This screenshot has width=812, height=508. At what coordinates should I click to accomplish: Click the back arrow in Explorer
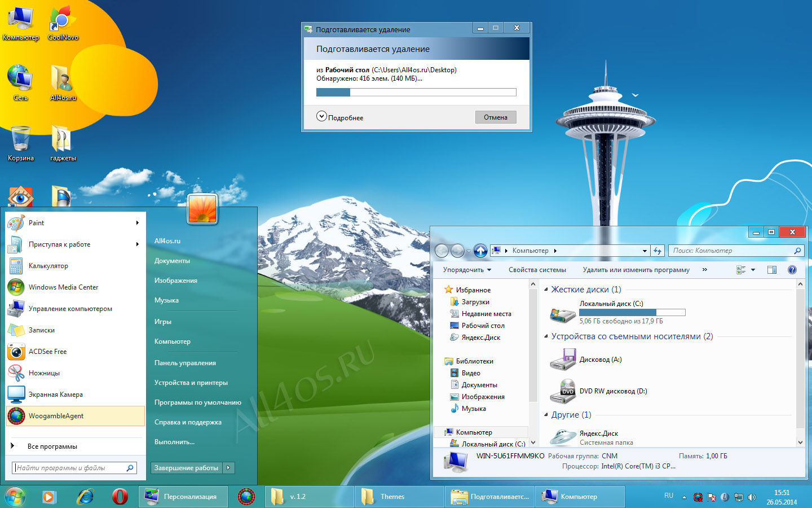click(x=442, y=251)
